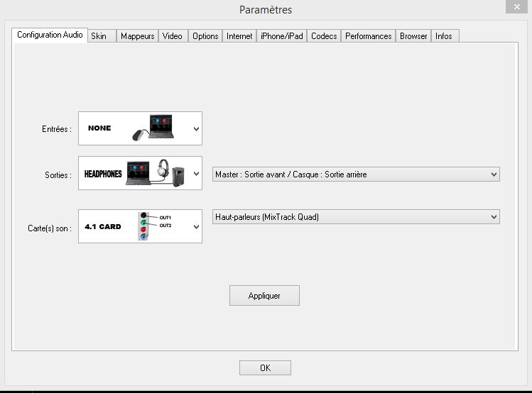Image resolution: width=532 pixels, height=393 pixels.
Task: Click the Entrées : label
Action: tap(57, 129)
